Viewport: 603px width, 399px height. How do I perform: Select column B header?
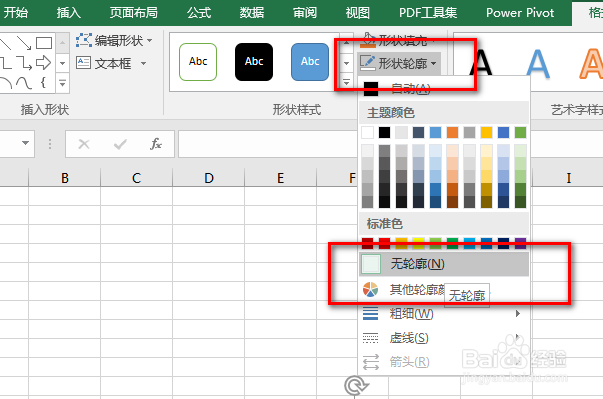(65, 178)
